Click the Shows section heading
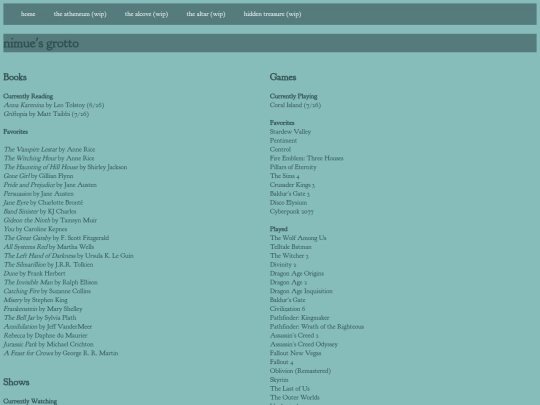This screenshot has height=405, width=540. [16, 382]
